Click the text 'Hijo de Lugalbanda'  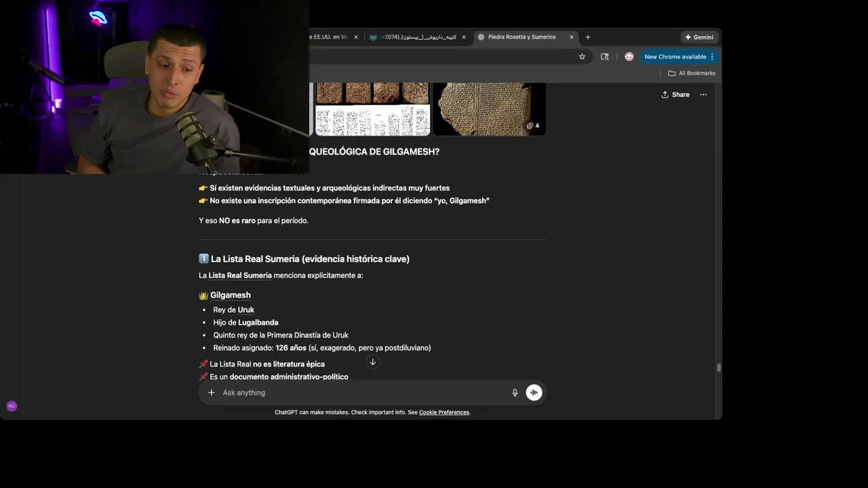(x=245, y=323)
